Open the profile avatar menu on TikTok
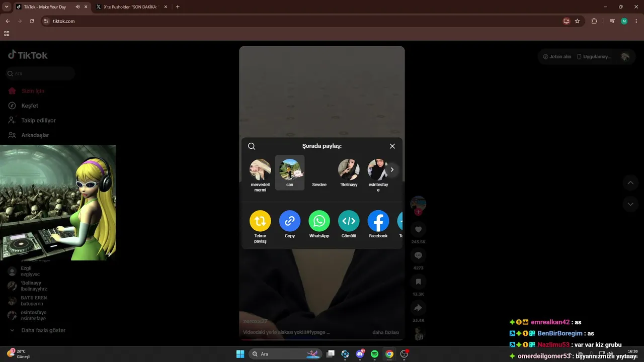 (x=625, y=57)
